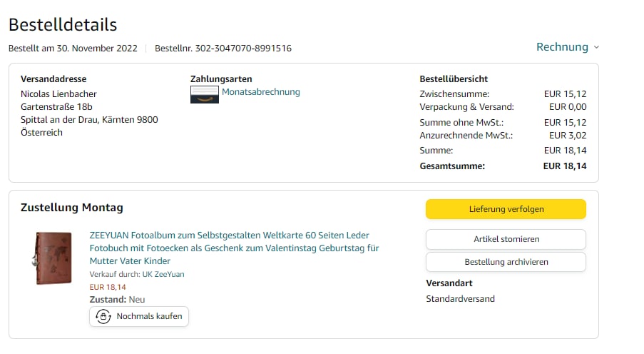Expand the Rechnung chevron arrow
The height and width of the screenshot is (354, 644).
[596, 47]
